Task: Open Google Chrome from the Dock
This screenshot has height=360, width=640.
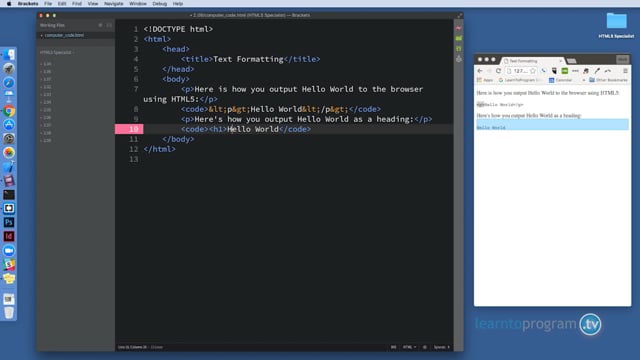Action: pos(9,111)
